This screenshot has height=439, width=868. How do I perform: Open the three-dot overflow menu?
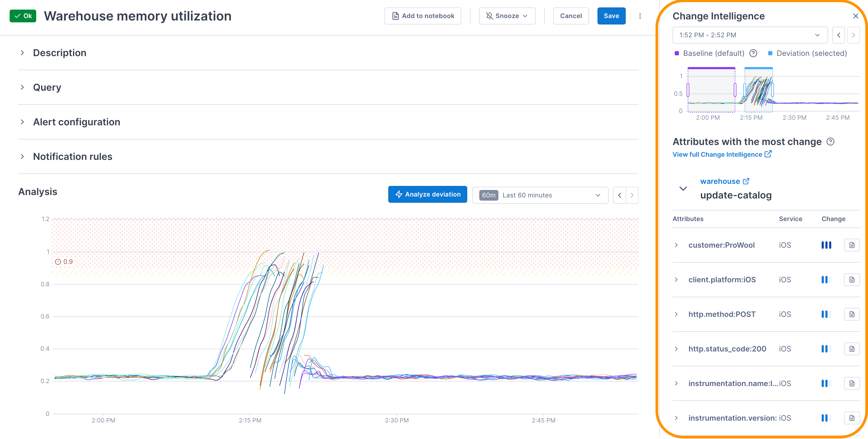[640, 16]
